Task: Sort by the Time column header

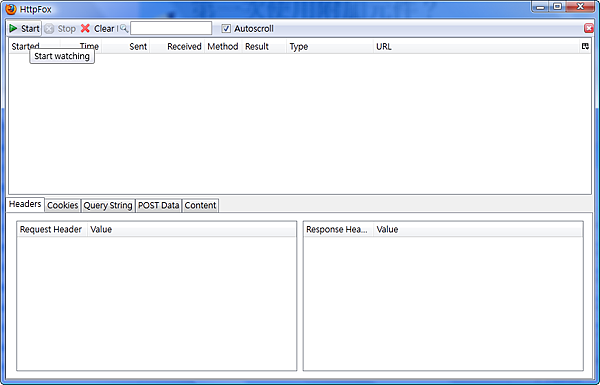Action: click(81, 47)
